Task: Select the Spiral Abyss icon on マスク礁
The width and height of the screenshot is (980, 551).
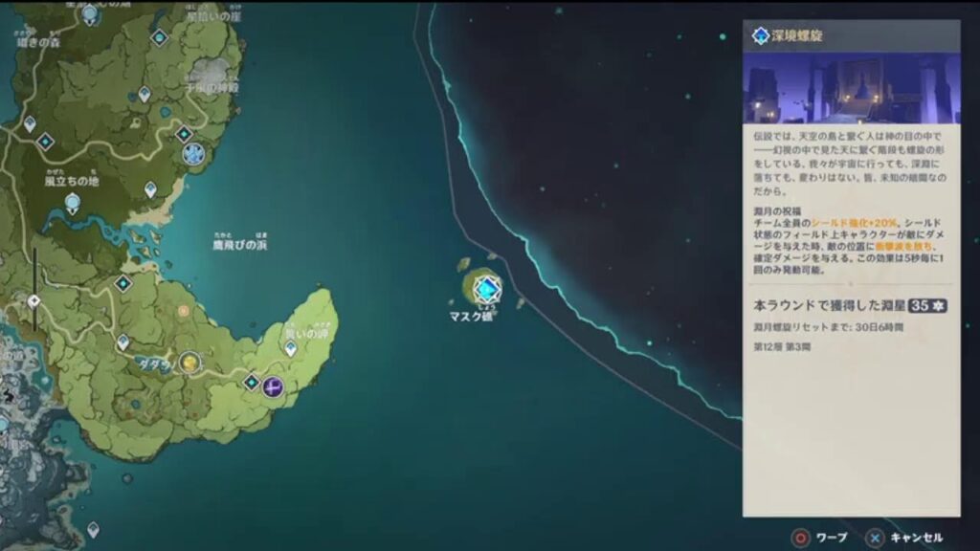Action: tap(488, 288)
